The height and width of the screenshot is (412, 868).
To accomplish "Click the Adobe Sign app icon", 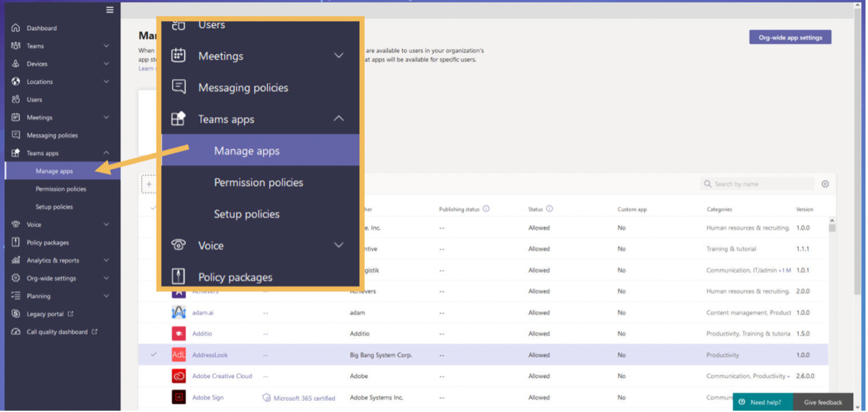I will click(179, 398).
